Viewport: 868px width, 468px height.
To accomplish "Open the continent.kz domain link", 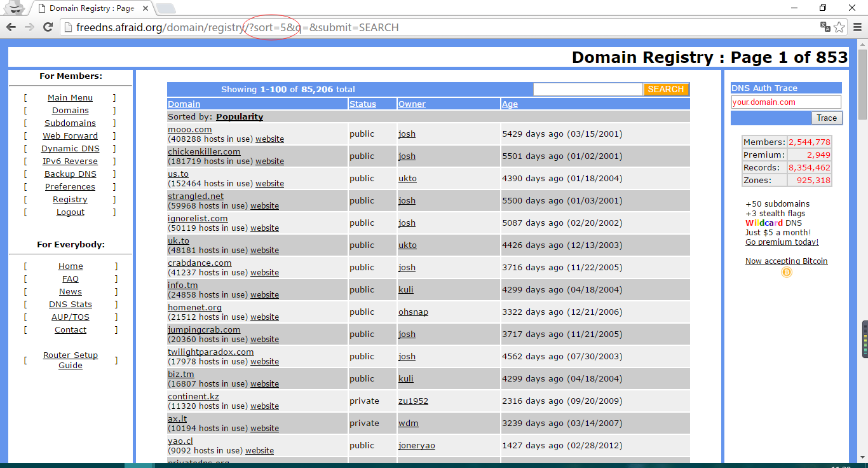I will [x=193, y=397].
